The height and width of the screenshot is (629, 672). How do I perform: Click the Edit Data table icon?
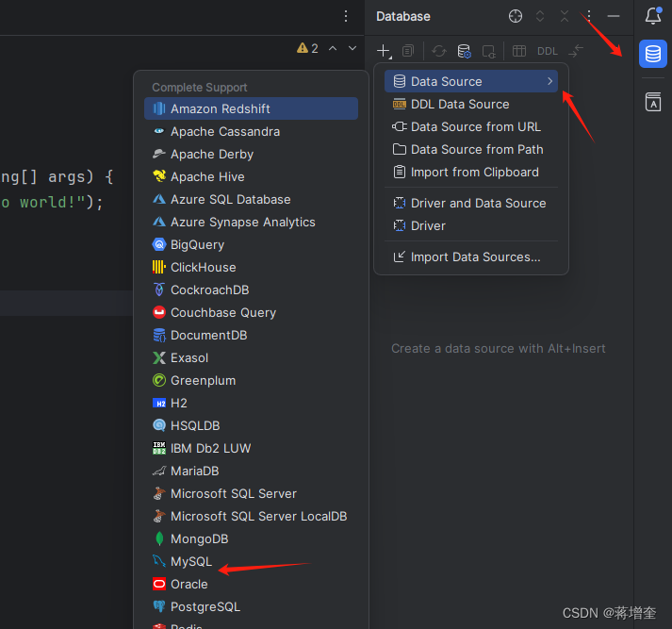[x=519, y=51]
